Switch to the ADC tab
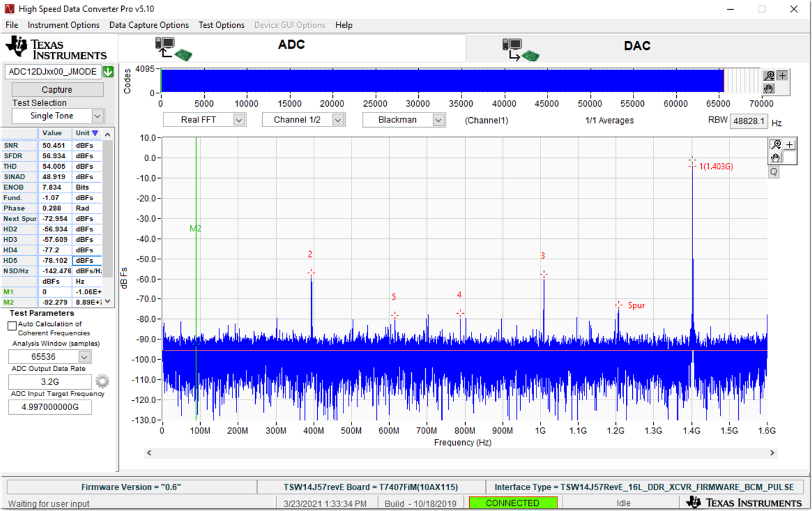 (291, 48)
